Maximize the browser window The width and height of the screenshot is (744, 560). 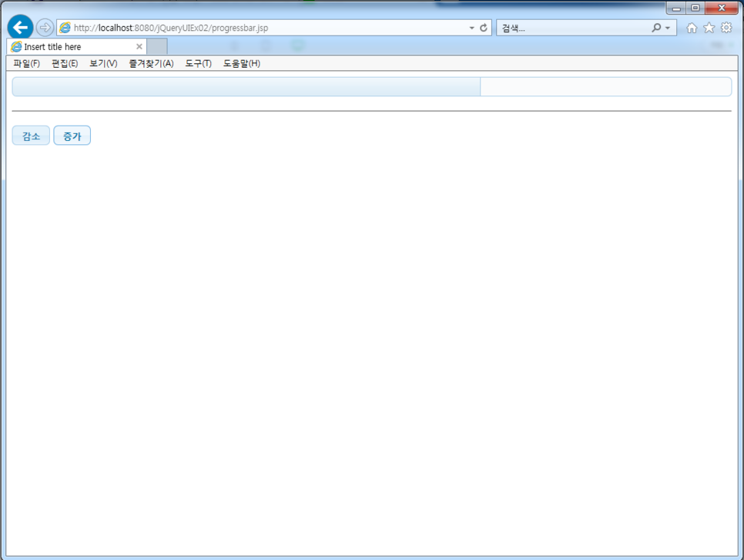pyautogui.click(x=695, y=8)
